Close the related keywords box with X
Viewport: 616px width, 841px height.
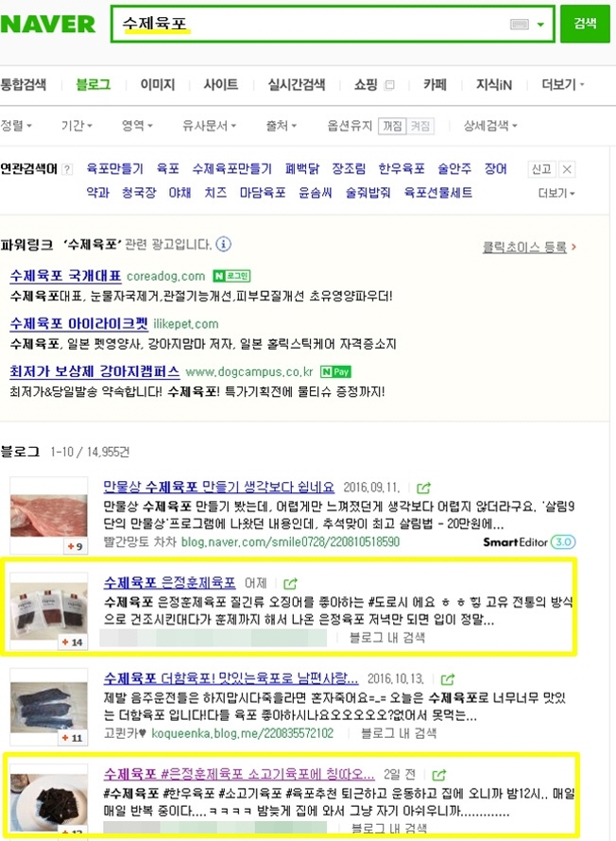coord(567,169)
